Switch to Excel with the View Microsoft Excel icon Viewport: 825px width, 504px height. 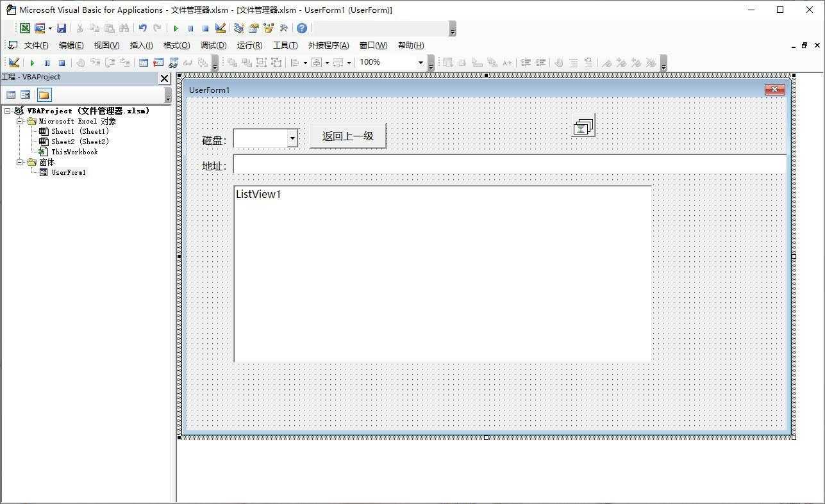coord(24,28)
